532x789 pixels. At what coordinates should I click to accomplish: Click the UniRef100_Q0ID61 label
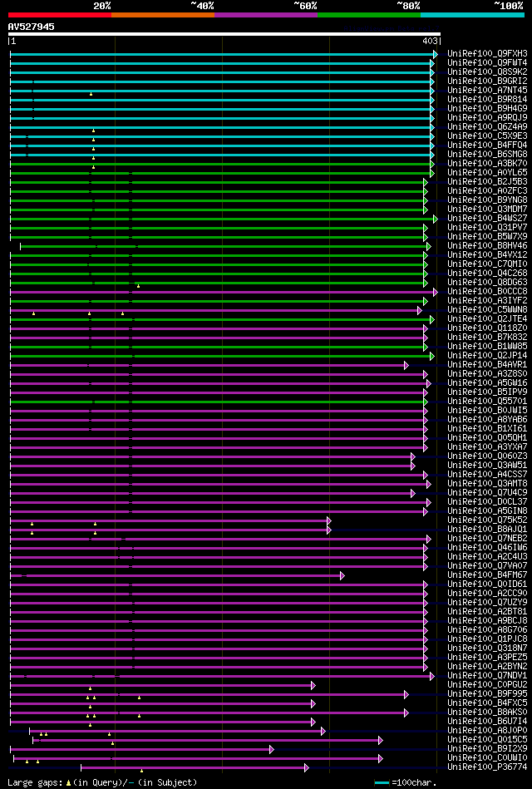coord(487,584)
